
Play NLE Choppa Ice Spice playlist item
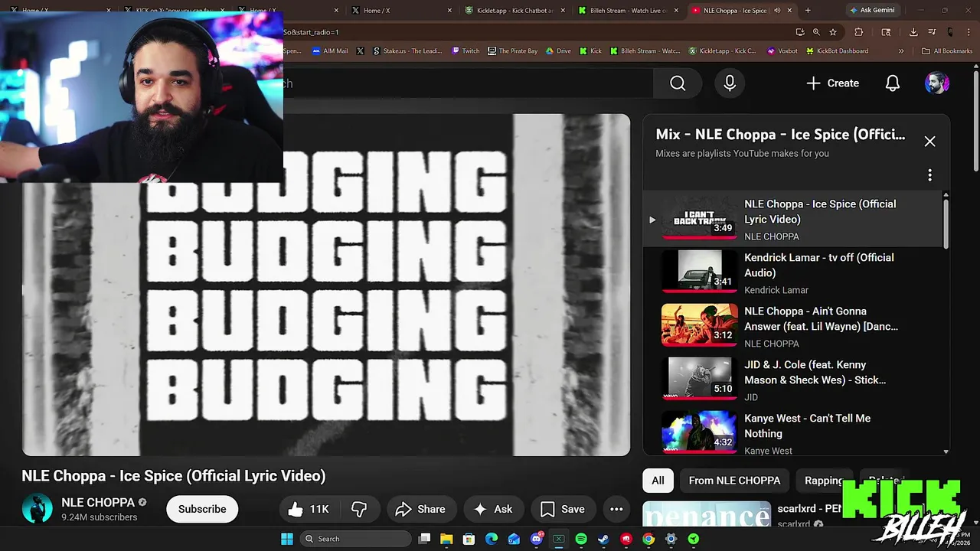792,220
